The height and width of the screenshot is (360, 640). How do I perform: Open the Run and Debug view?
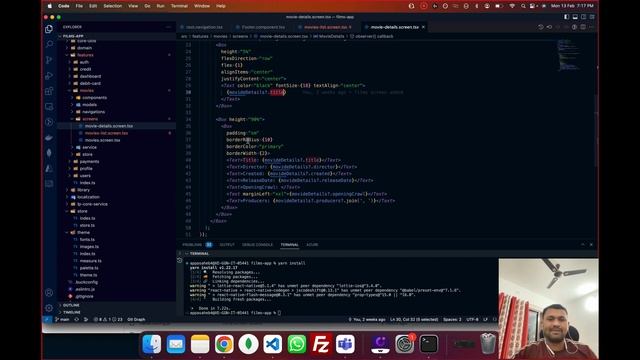click(x=49, y=76)
